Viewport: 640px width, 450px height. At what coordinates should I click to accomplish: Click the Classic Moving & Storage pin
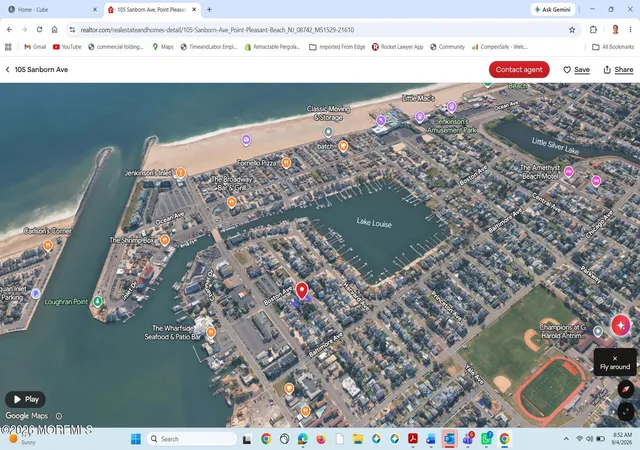click(x=328, y=132)
